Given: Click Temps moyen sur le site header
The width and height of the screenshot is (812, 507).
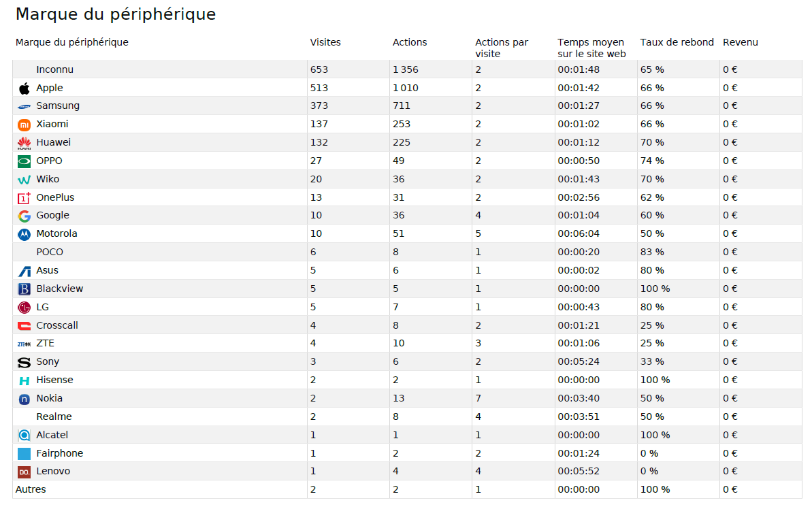Looking at the screenshot, I should point(591,48).
